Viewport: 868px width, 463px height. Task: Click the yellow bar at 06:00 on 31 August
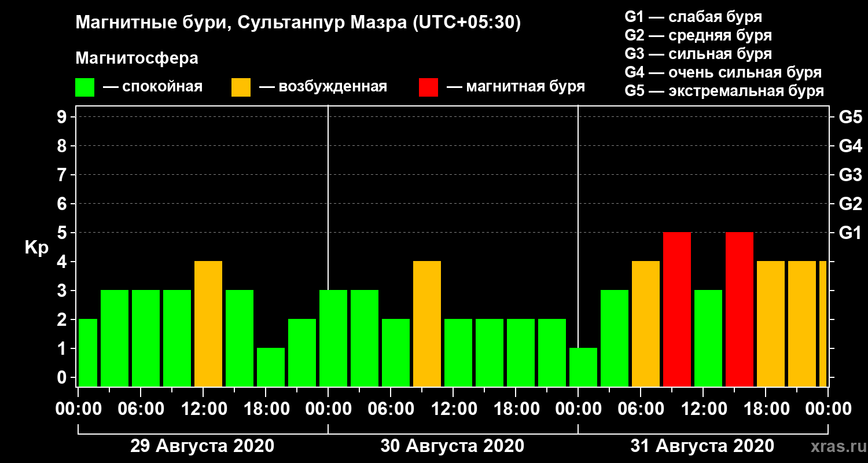(646, 324)
